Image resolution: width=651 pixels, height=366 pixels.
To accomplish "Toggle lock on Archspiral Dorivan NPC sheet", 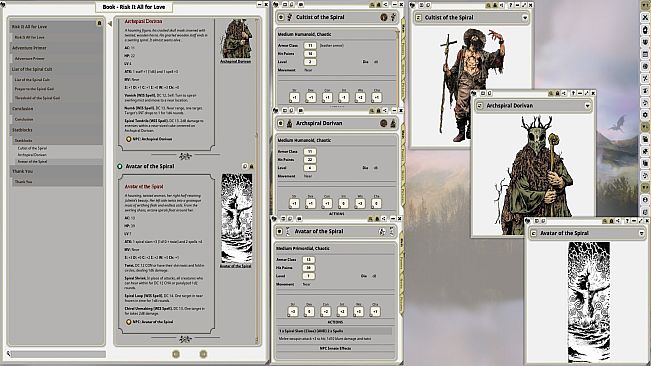I will 378,110.
